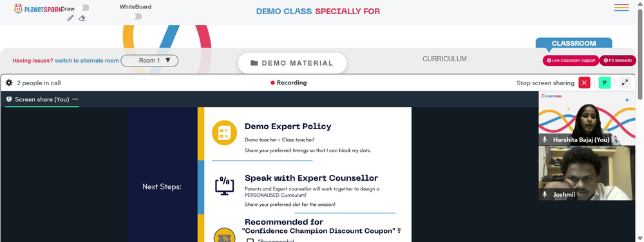Select the Classroom tab

coord(574,43)
